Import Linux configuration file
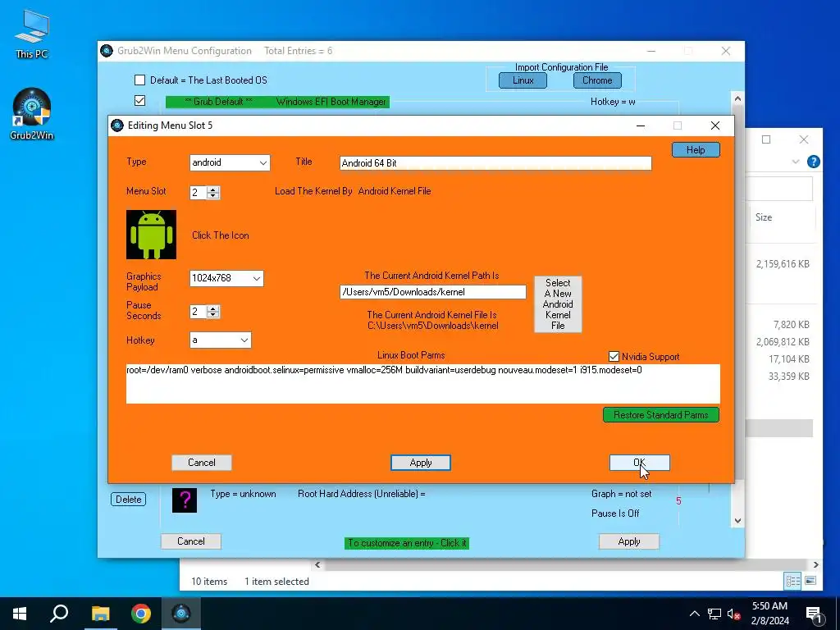Image resolution: width=840 pixels, height=630 pixels. (523, 80)
